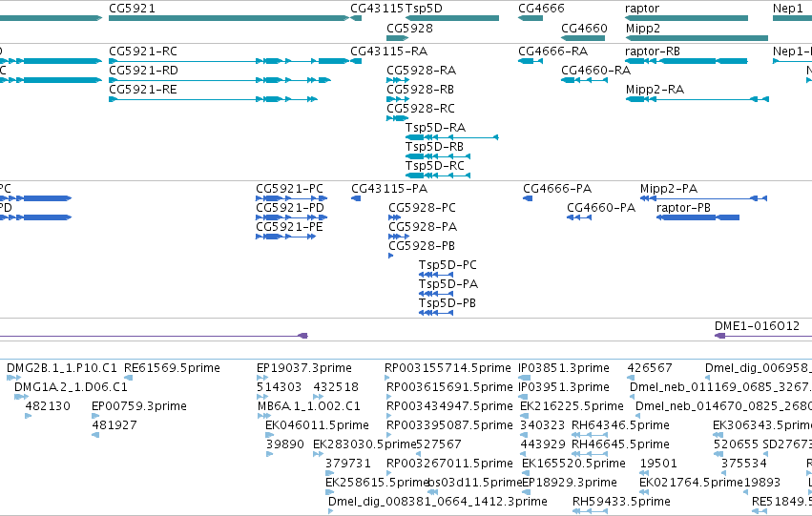812x516 pixels.
Task: Click feature DMG2B.1_1.P10.C1
Action: (62, 368)
